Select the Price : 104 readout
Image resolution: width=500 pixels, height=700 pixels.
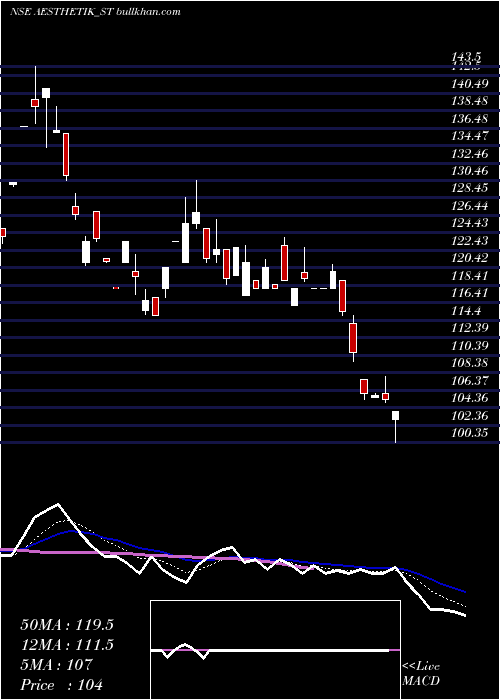pyautogui.click(x=62, y=685)
